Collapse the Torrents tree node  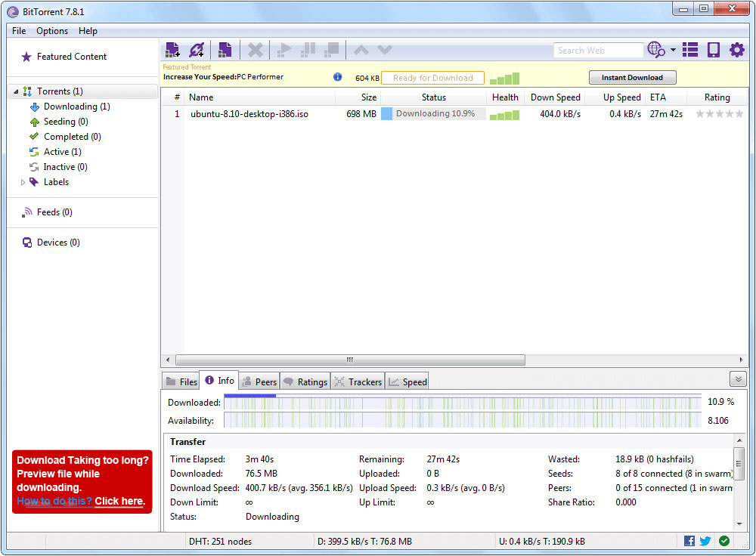tap(16, 91)
